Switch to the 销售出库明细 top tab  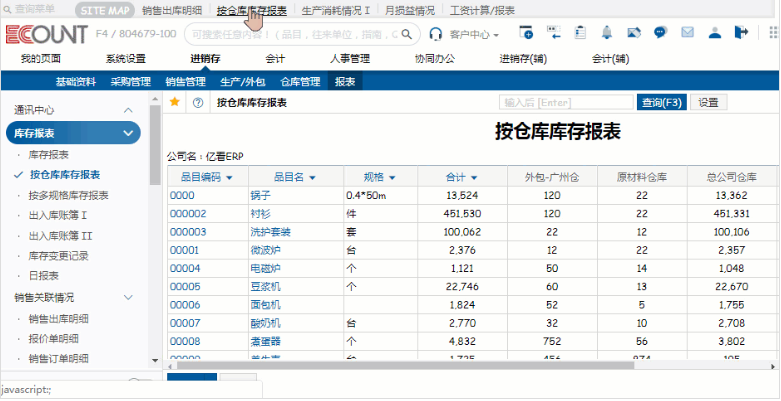(x=172, y=10)
